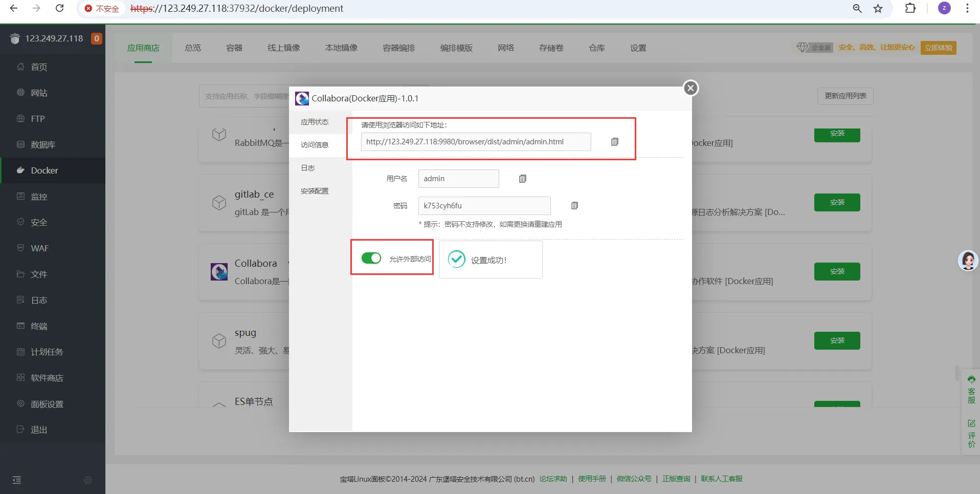
Task: Install the gitlab_ce app
Action: pos(837,202)
